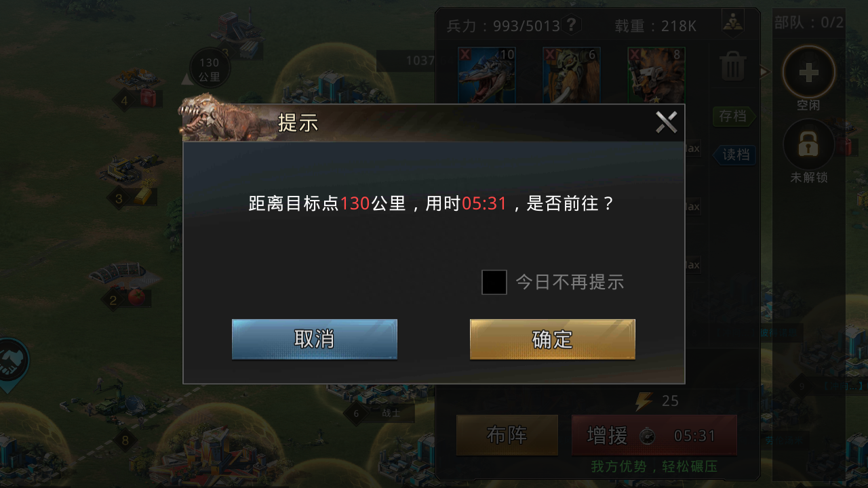Click the 读档 load tab

point(734,155)
